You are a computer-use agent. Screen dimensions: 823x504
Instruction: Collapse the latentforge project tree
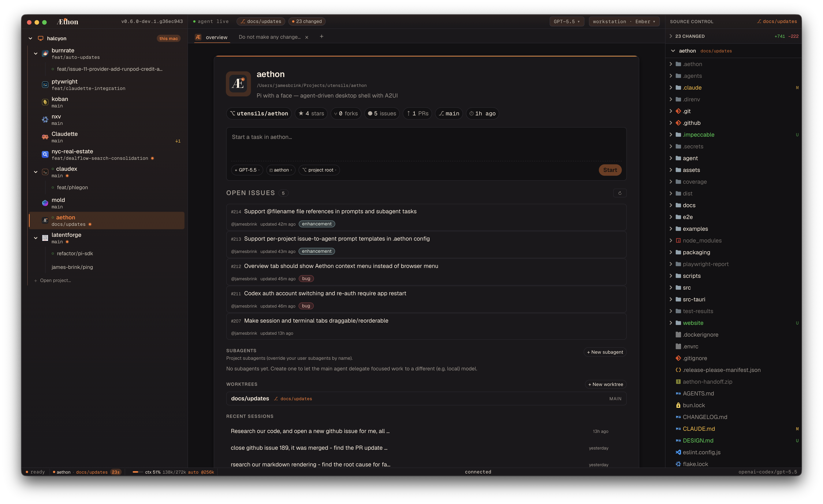(x=36, y=238)
